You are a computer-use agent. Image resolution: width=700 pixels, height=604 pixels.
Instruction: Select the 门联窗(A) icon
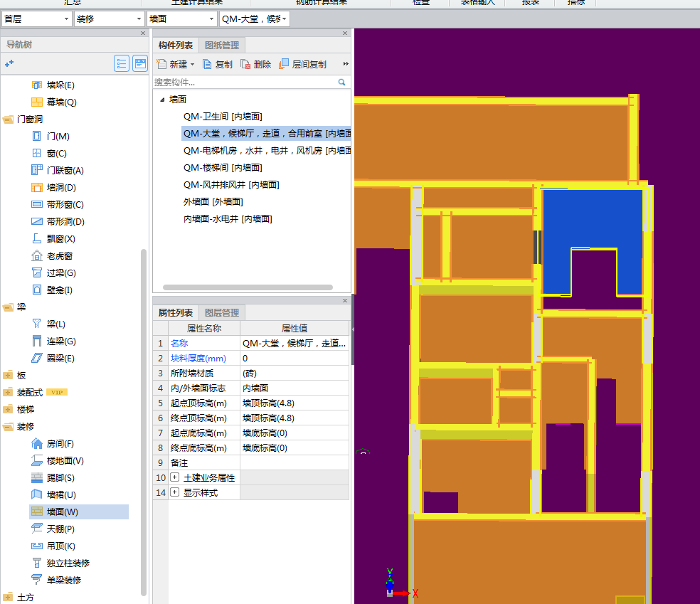point(36,170)
